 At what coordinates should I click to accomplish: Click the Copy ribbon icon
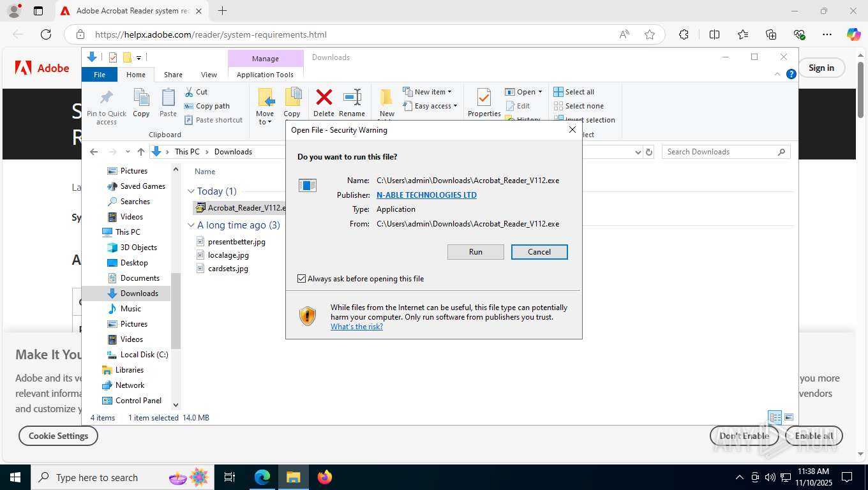point(141,103)
